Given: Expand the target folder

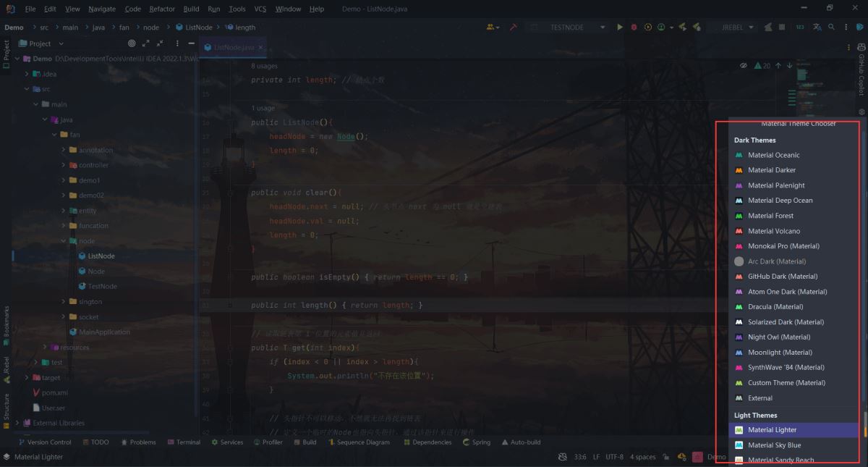Looking at the screenshot, I should point(27,377).
